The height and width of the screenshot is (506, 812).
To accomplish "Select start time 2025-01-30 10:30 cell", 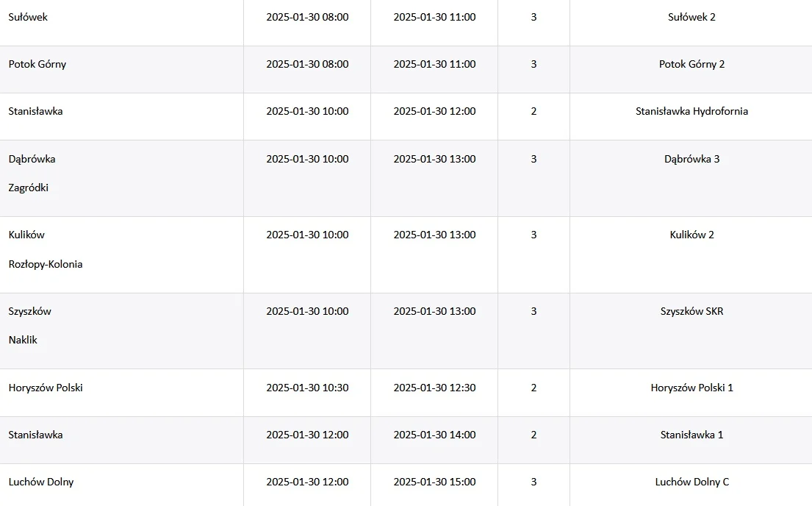I will click(x=307, y=393).
